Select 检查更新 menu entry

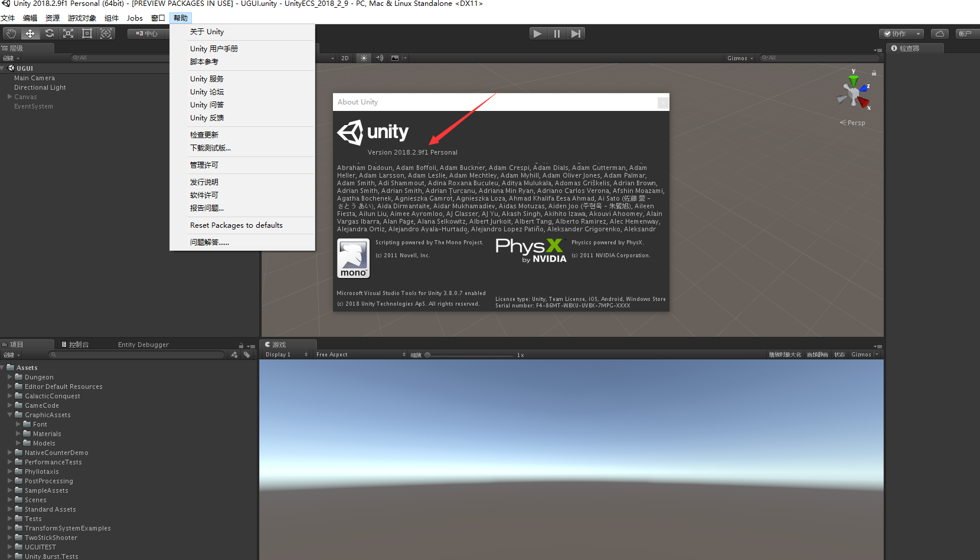(x=242, y=135)
